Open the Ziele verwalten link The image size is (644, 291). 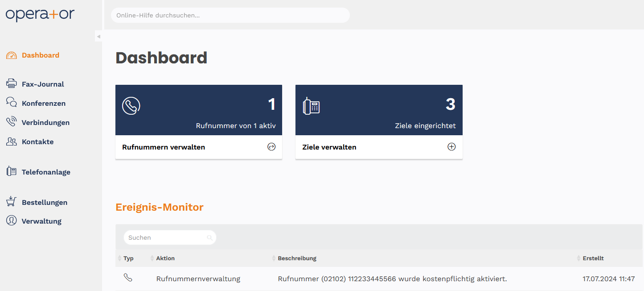(329, 147)
